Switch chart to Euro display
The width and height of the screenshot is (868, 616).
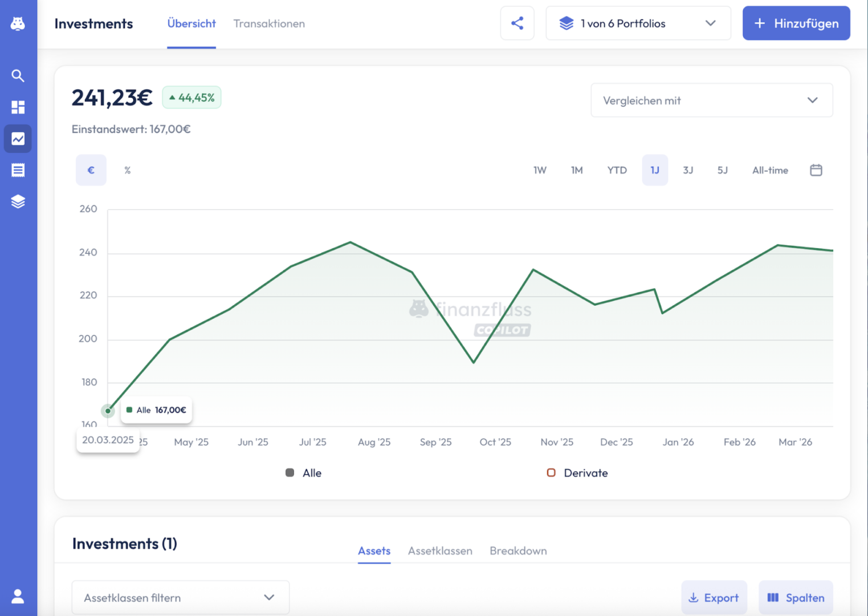coord(91,170)
